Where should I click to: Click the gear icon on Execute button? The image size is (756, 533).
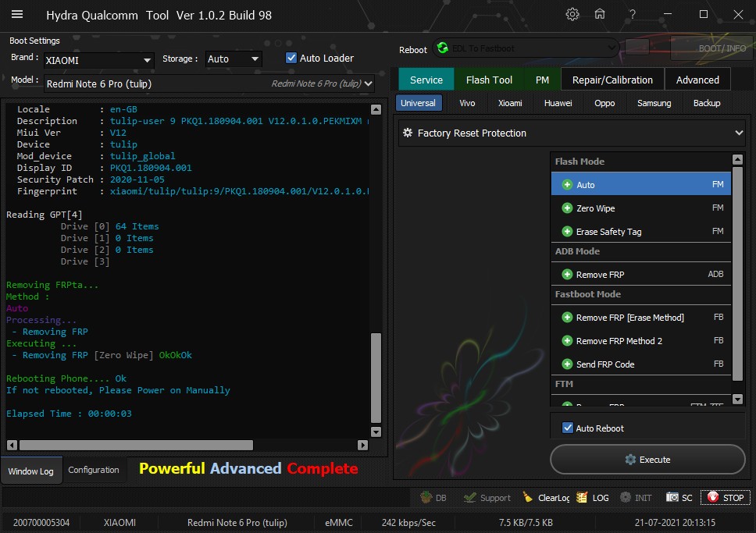[x=630, y=460]
